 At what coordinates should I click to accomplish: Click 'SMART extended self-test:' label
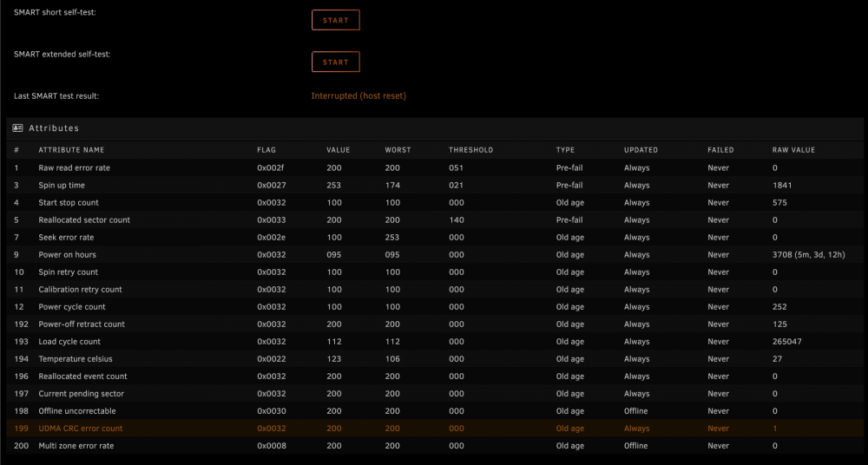pos(62,55)
